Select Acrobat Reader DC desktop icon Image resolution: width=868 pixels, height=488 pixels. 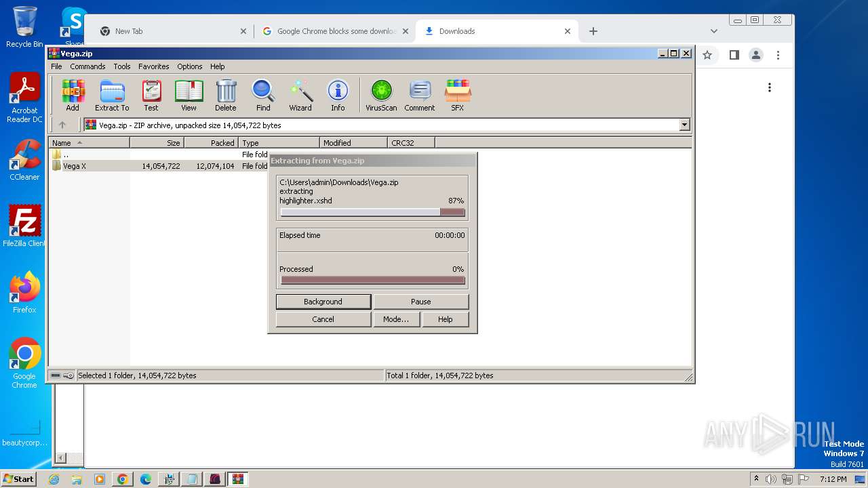tap(24, 98)
